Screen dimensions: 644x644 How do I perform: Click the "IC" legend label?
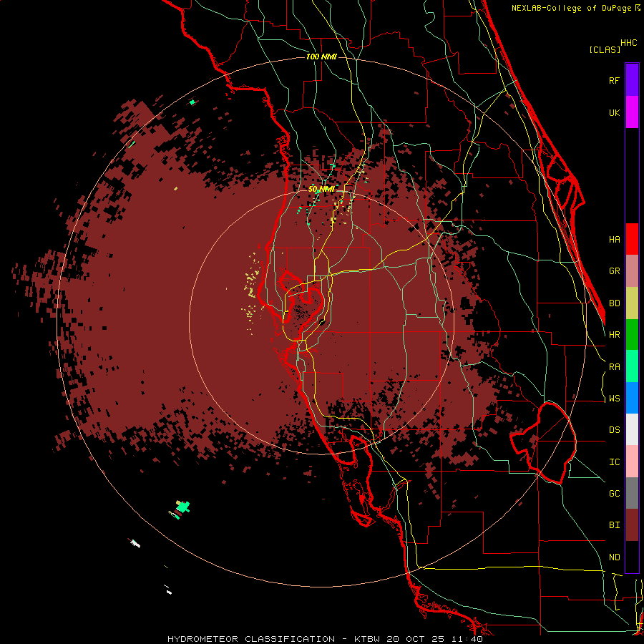pyautogui.click(x=615, y=462)
